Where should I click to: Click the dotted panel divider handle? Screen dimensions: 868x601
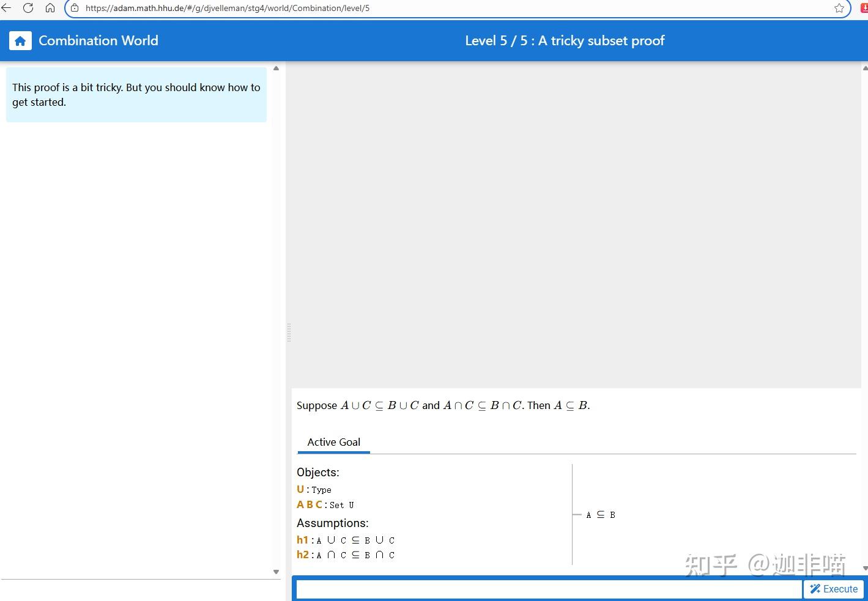289,333
